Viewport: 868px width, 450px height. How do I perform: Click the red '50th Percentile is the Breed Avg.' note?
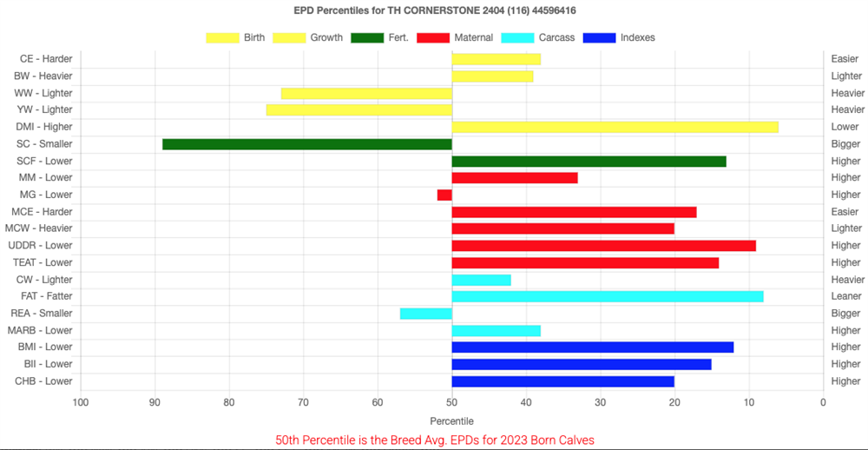(x=435, y=440)
